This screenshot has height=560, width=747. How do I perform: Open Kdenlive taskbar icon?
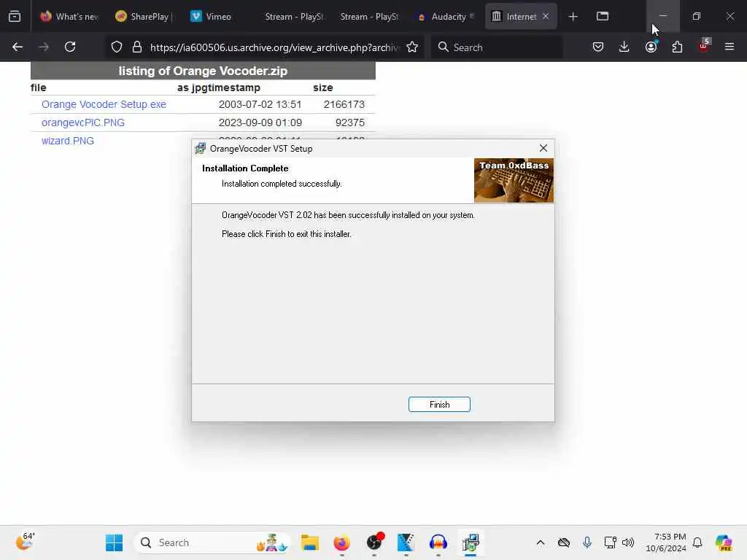[406, 542]
